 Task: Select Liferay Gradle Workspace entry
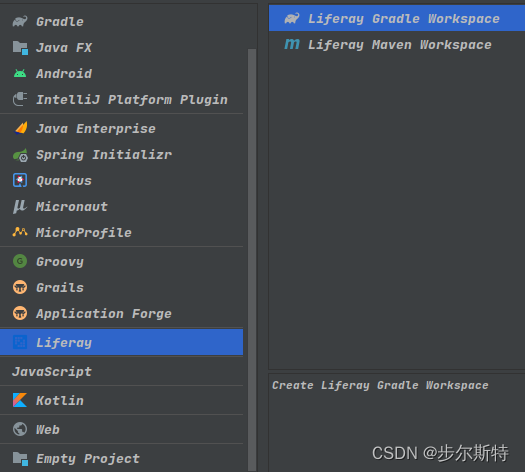pyautogui.click(x=397, y=18)
